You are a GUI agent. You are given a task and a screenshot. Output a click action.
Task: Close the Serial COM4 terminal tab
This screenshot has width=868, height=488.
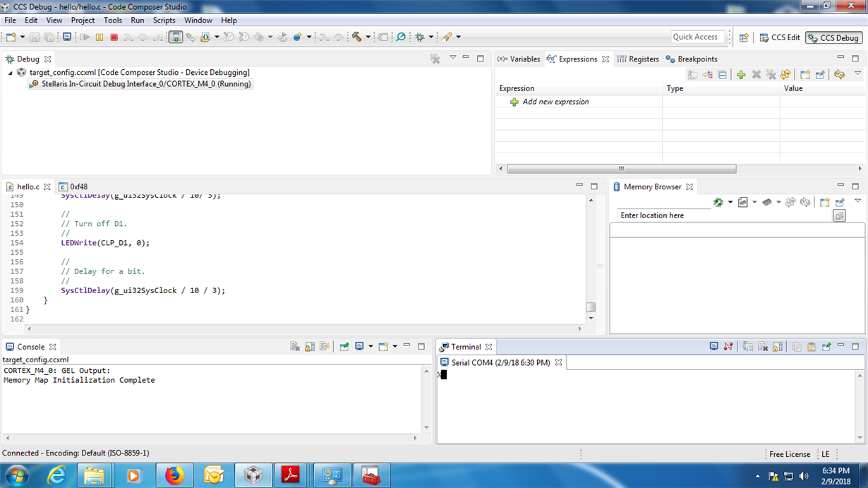pyautogui.click(x=558, y=362)
